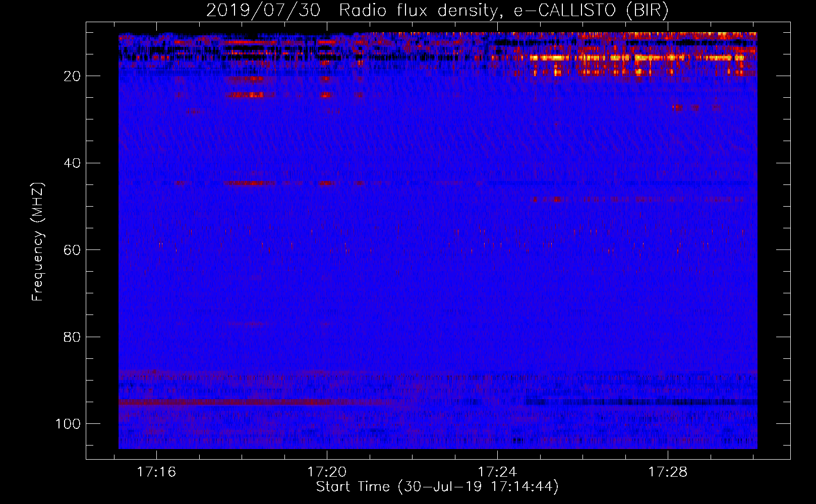
Task: Click the 17:20 time tick label
Action: 327,472
